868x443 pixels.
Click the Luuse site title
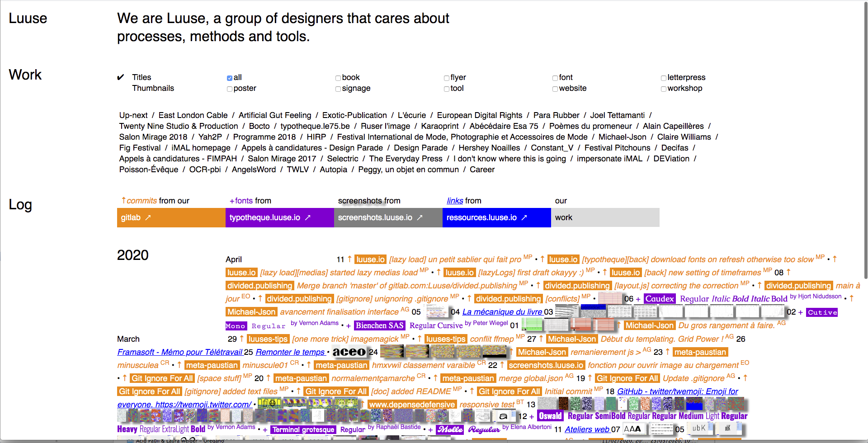coord(28,19)
